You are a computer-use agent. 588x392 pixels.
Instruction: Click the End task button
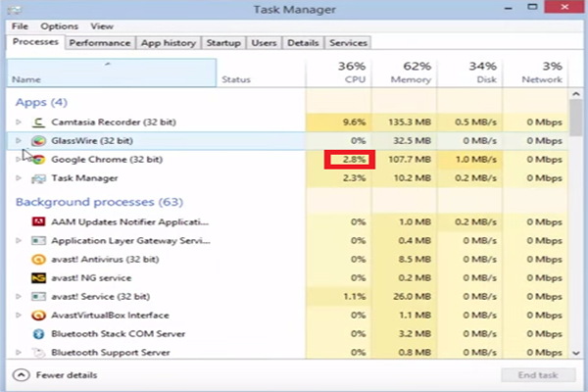click(x=538, y=375)
